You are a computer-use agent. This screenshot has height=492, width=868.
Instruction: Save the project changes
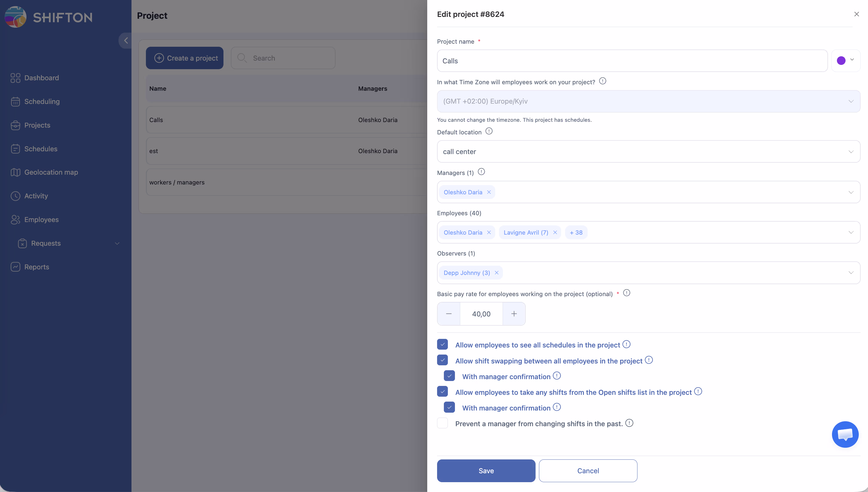pos(486,471)
